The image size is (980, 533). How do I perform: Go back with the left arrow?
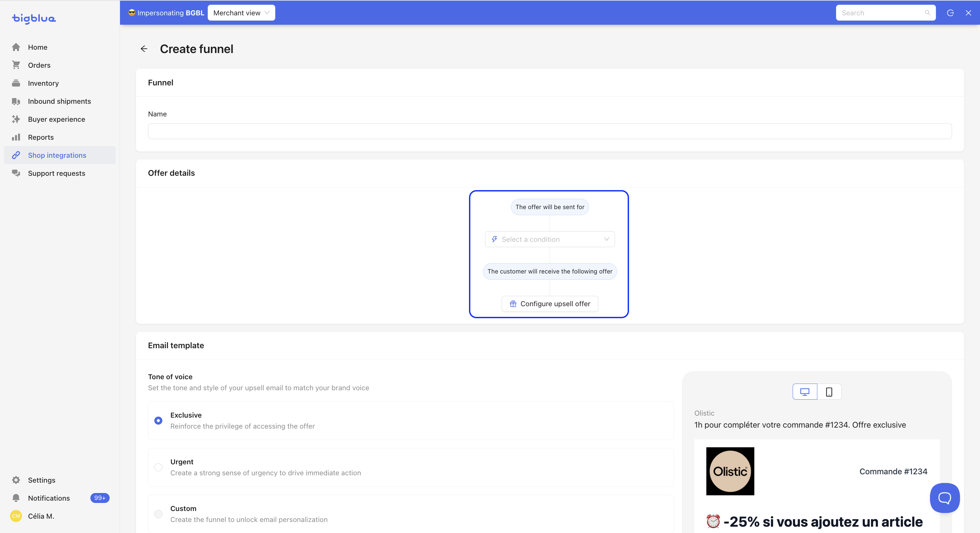point(144,49)
